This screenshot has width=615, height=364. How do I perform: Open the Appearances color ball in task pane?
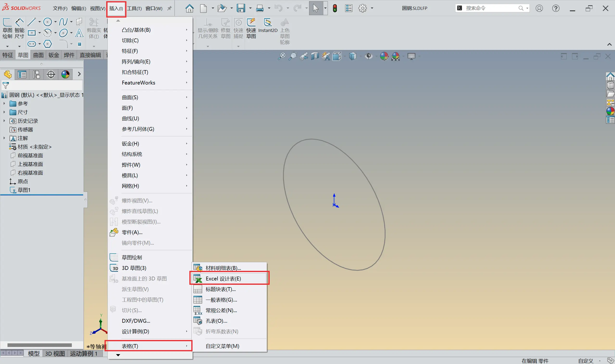[x=610, y=111]
